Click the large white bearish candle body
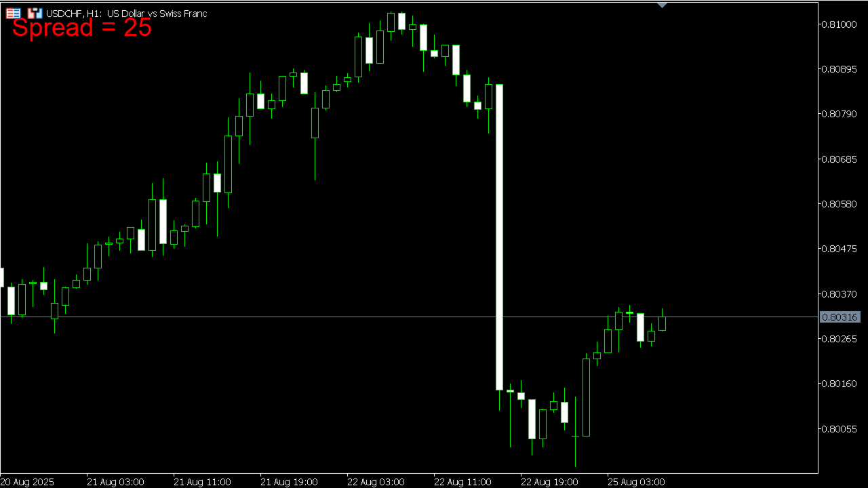The width and height of the screenshot is (868, 488). pyautogui.click(x=499, y=237)
